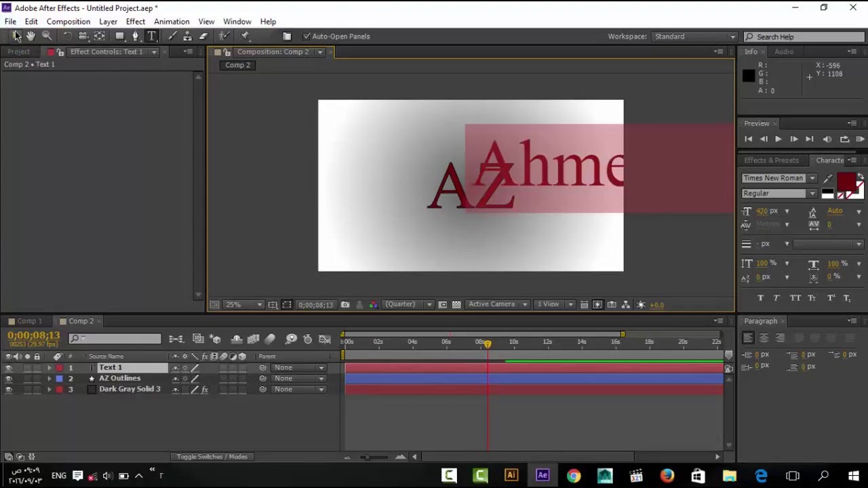Choose the Rectangle shape tool
Image resolution: width=868 pixels, height=488 pixels.
pos(120,36)
